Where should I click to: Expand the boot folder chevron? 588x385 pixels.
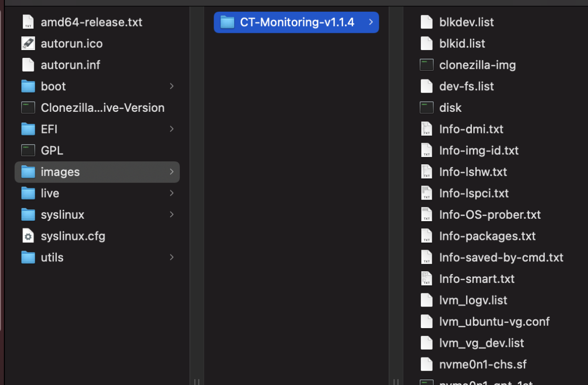tap(171, 86)
